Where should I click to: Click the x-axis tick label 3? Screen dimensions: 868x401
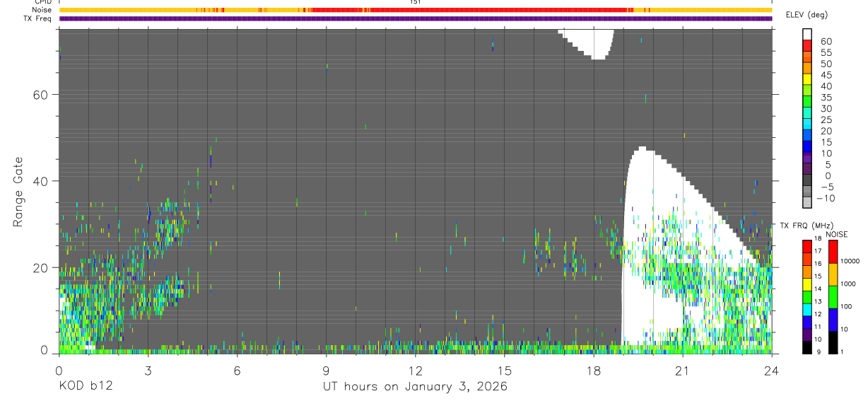coord(148,370)
